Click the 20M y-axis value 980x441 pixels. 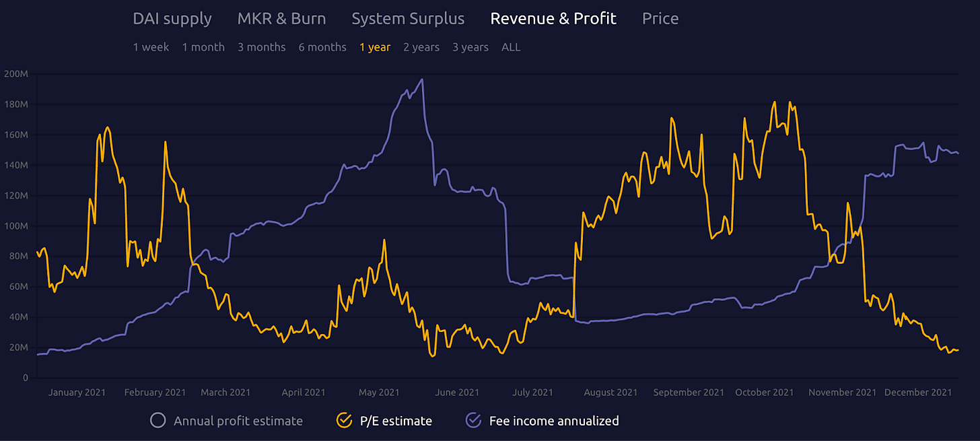tap(17, 347)
